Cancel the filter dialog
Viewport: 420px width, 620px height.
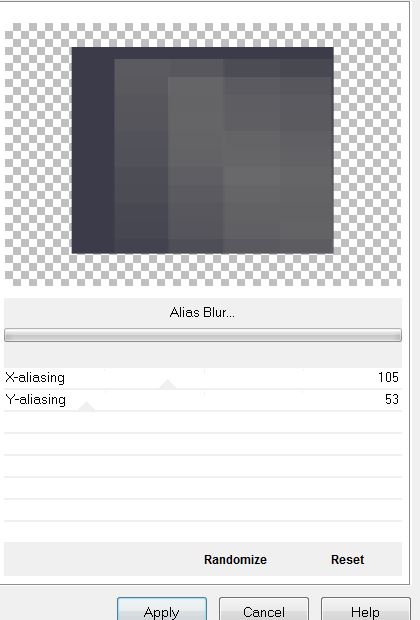point(264,609)
